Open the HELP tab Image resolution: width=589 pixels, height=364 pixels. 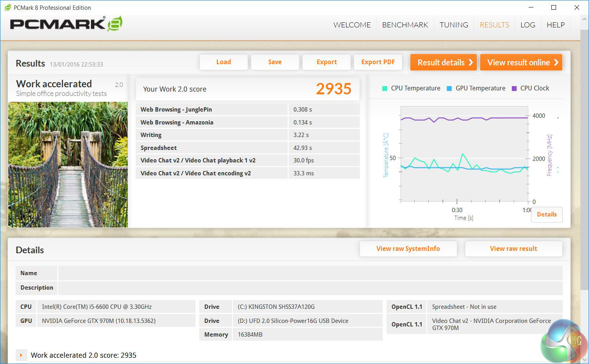555,25
